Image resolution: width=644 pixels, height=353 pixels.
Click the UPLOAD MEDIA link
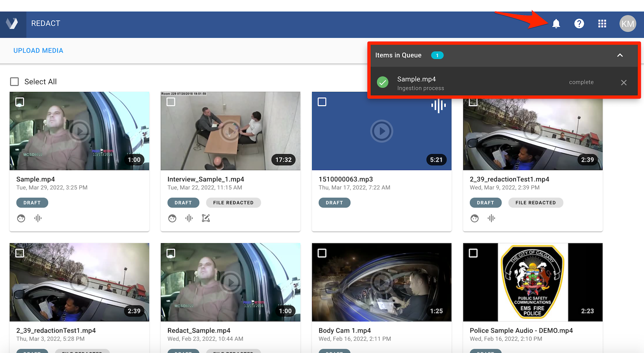(38, 50)
